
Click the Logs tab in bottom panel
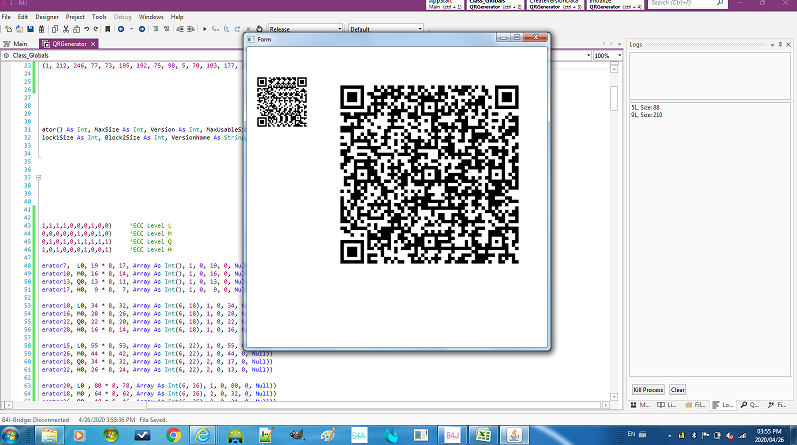point(722,405)
